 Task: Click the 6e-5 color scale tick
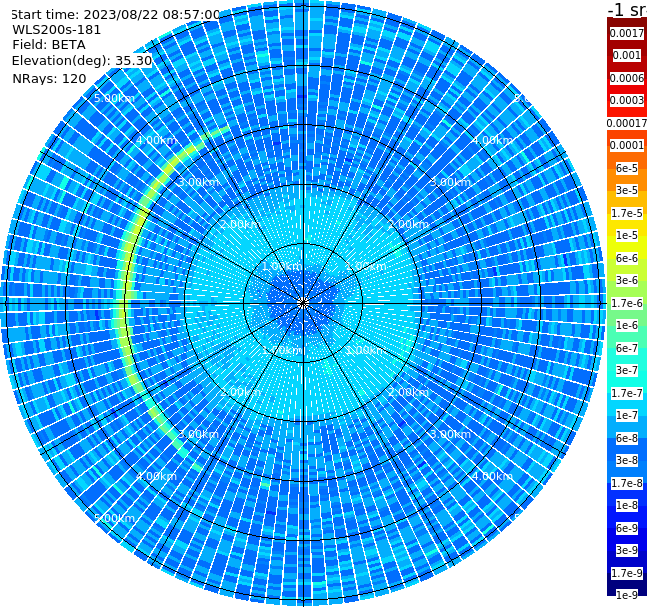[627, 168]
